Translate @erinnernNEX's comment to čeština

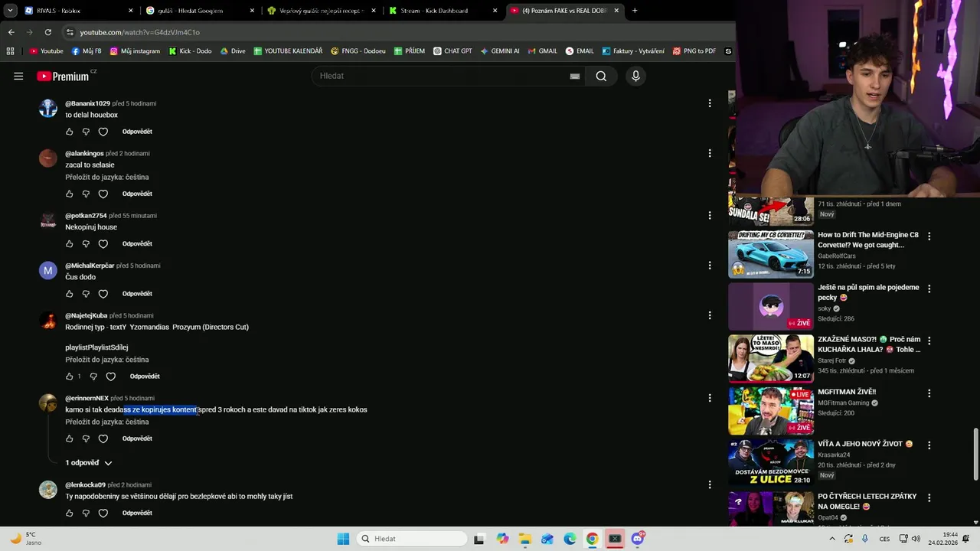pos(107,422)
